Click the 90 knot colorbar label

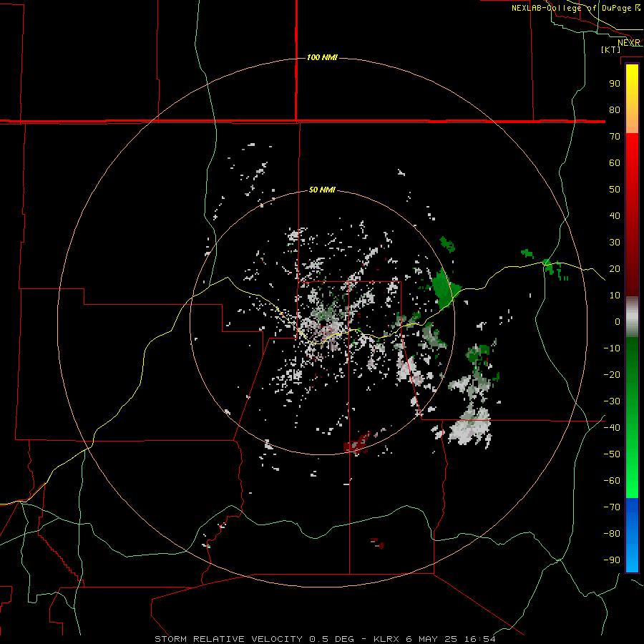coord(615,84)
